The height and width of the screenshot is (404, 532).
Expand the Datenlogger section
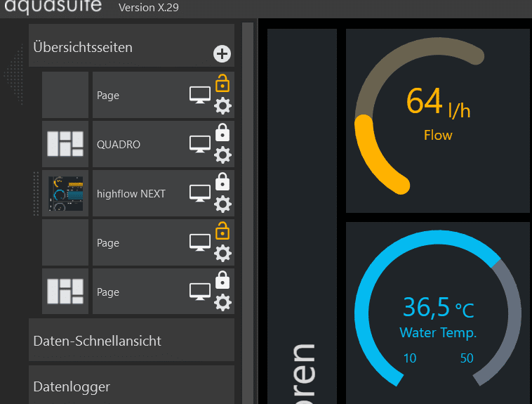pos(132,385)
